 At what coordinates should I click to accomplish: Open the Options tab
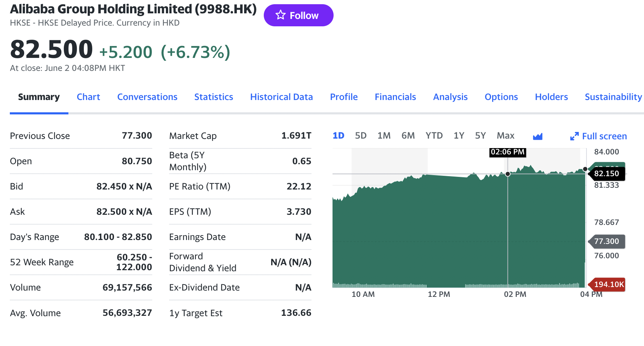click(x=501, y=97)
